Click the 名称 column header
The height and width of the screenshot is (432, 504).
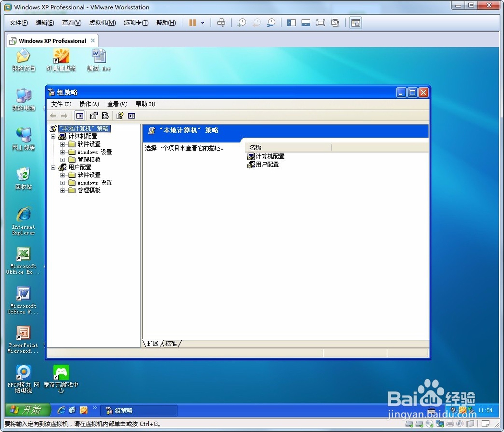288,148
